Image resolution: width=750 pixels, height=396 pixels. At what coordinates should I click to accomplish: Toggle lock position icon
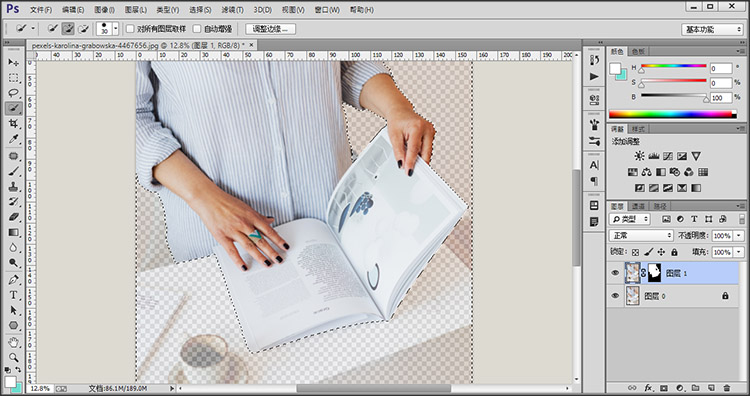pos(662,252)
